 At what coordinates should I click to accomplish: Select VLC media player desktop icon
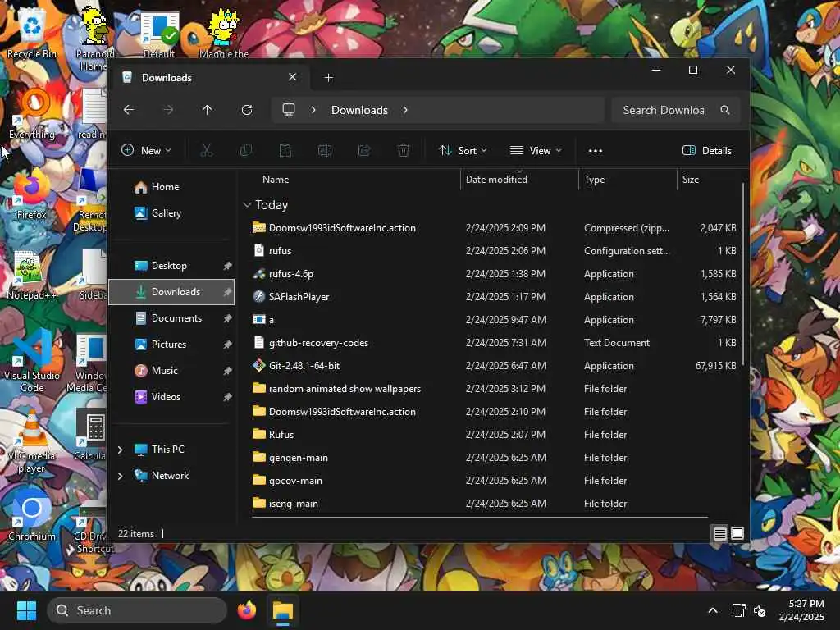[32, 442]
